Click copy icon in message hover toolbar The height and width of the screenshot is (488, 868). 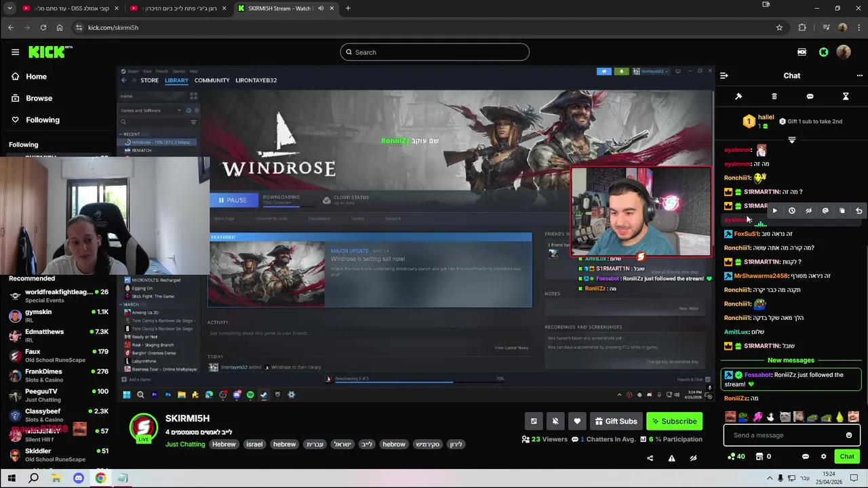pyautogui.click(x=842, y=211)
